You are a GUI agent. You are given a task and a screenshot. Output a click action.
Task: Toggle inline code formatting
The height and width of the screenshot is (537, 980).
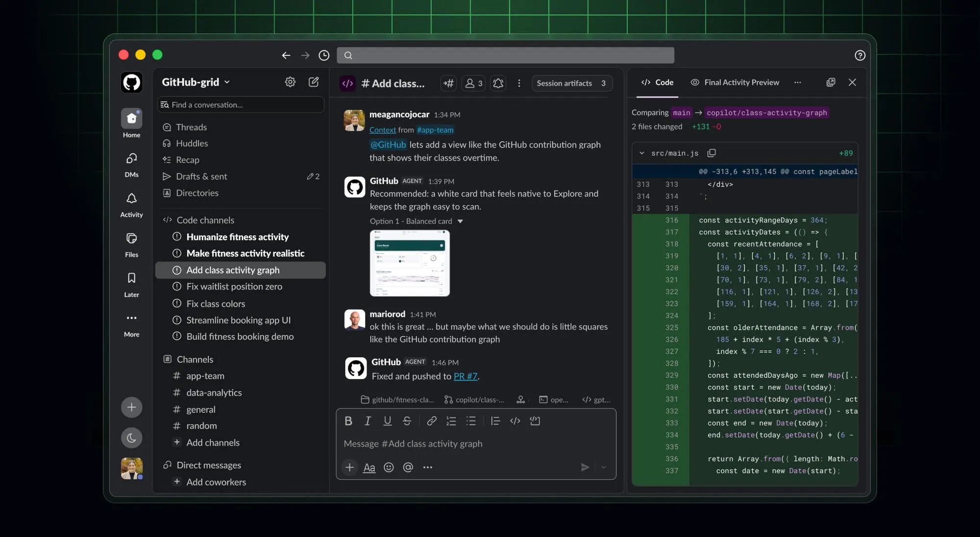tap(515, 421)
